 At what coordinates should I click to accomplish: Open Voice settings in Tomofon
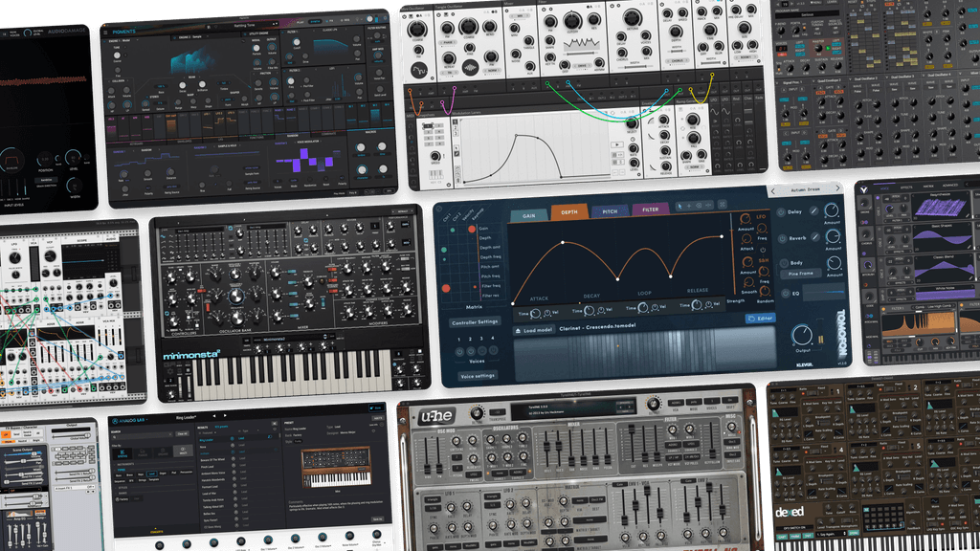tap(479, 374)
